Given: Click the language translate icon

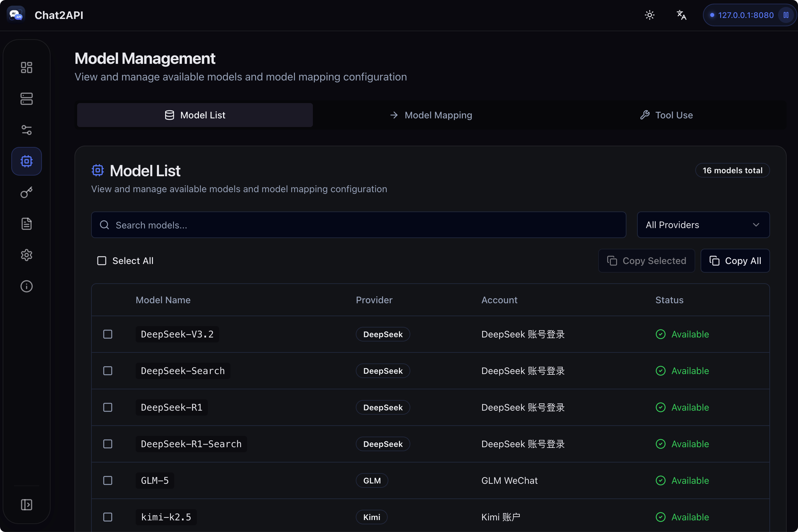Looking at the screenshot, I should pyautogui.click(x=681, y=15).
